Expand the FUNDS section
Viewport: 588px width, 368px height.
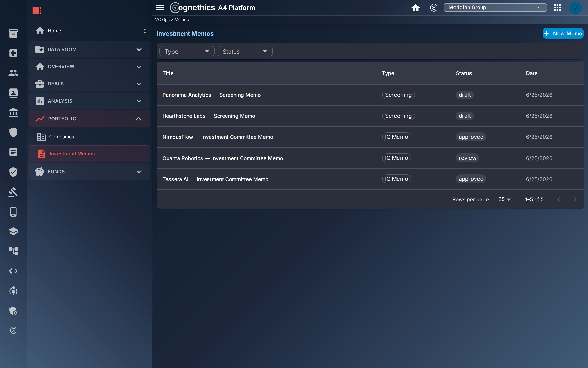[89, 172]
